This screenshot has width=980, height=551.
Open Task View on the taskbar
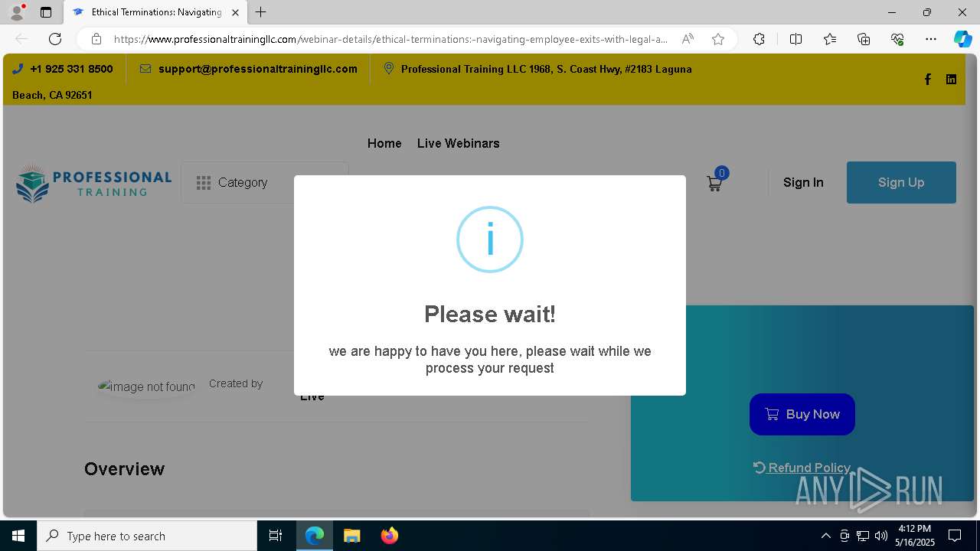pyautogui.click(x=276, y=536)
